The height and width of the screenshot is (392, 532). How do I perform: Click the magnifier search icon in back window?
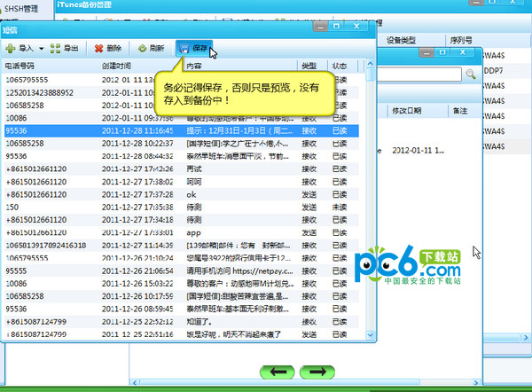[471, 74]
